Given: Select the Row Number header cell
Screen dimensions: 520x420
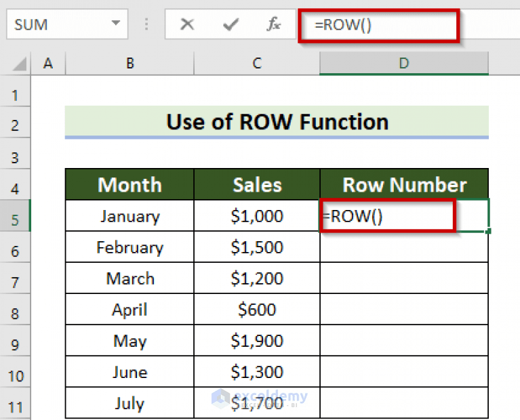Looking at the screenshot, I should click(x=404, y=184).
